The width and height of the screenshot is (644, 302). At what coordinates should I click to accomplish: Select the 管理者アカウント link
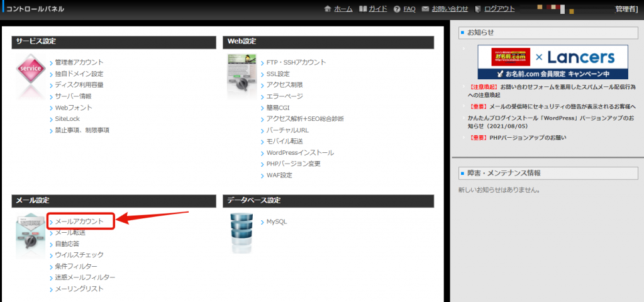[x=79, y=62]
